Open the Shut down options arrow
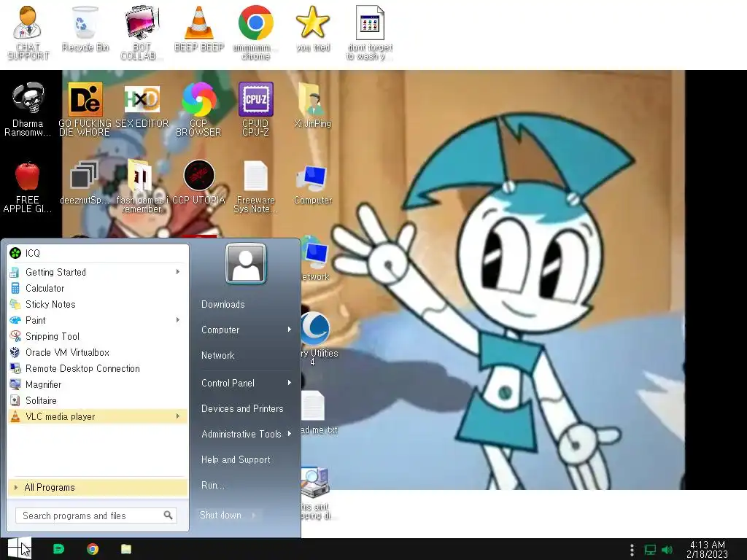 [x=254, y=516]
